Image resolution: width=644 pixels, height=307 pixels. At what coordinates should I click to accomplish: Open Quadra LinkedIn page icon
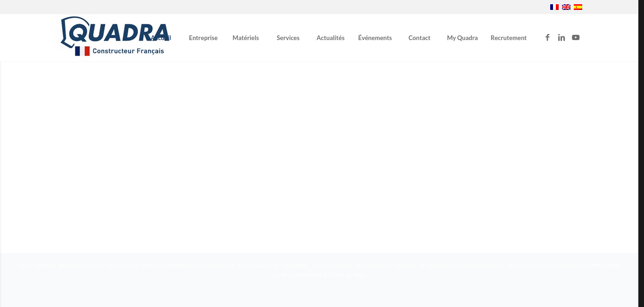click(x=561, y=38)
